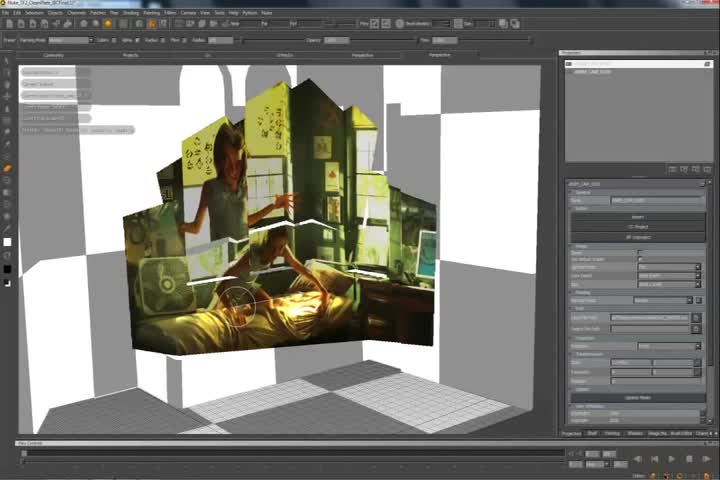Toggle the first checkbox in projector properties
Image resolution: width=720 pixels, height=480 pixels.
pos(641,252)
